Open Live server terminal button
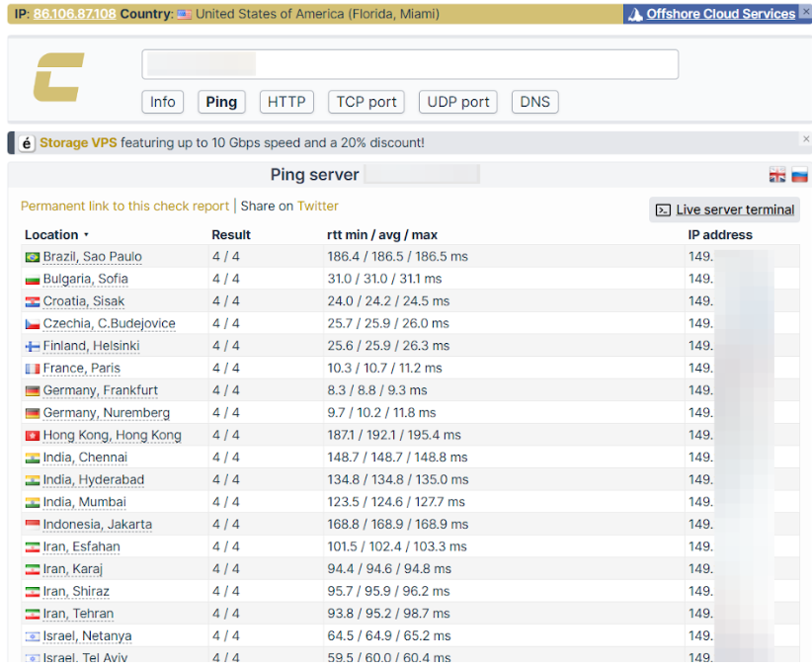Image resolution: width=812 pixels, height=669 pixels. (x=724, y=209)
